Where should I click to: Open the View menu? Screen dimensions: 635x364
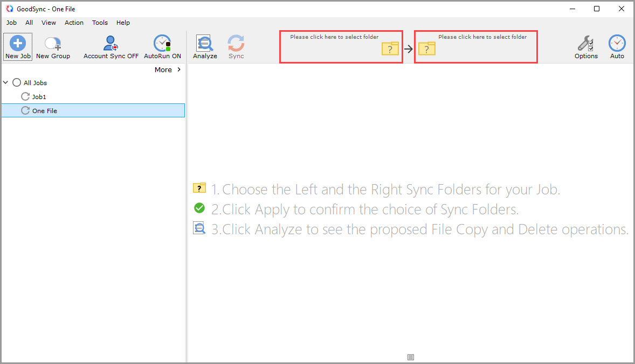(x=49, y=23)
